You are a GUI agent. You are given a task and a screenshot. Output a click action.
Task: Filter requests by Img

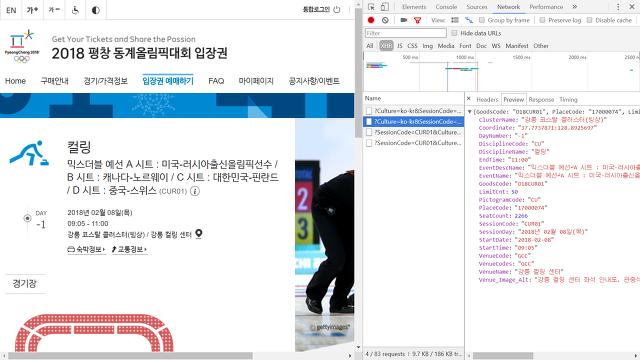pyautogui.click(x=427, y=46)
